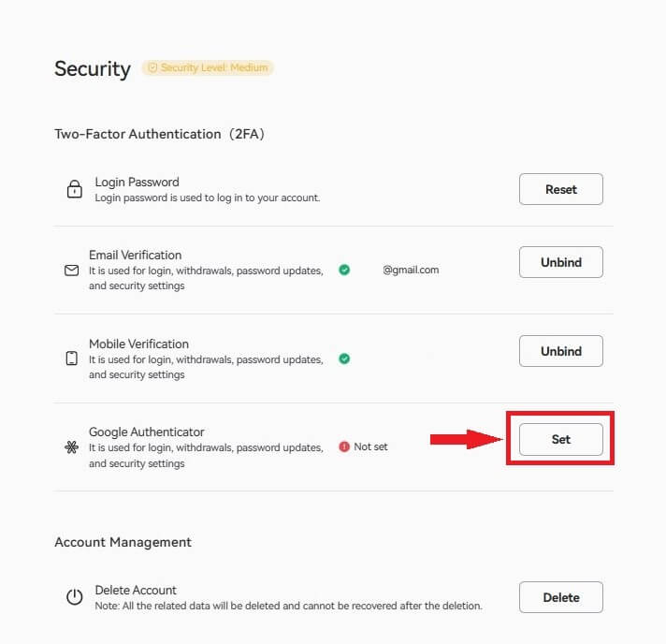
Task: Click the envelope icon for Email Verification
Action: click(x=72, y=271)
